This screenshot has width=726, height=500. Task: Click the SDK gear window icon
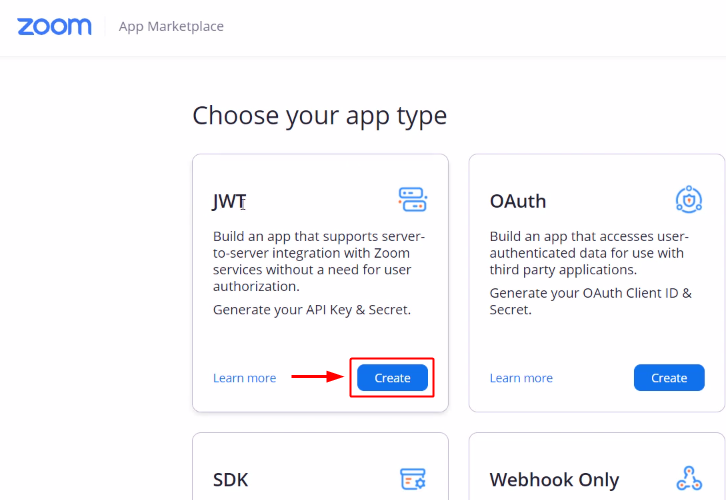tap(413, 479)
